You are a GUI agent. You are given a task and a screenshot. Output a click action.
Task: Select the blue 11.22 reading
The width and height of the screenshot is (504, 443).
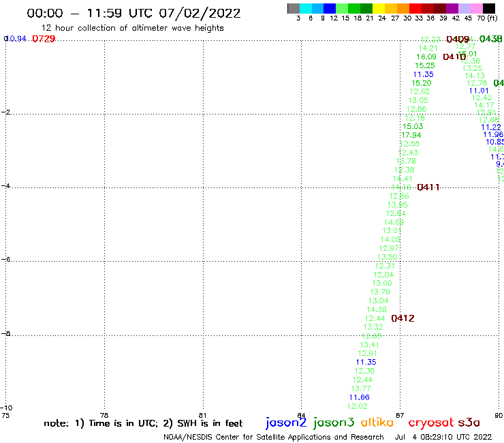491,127
